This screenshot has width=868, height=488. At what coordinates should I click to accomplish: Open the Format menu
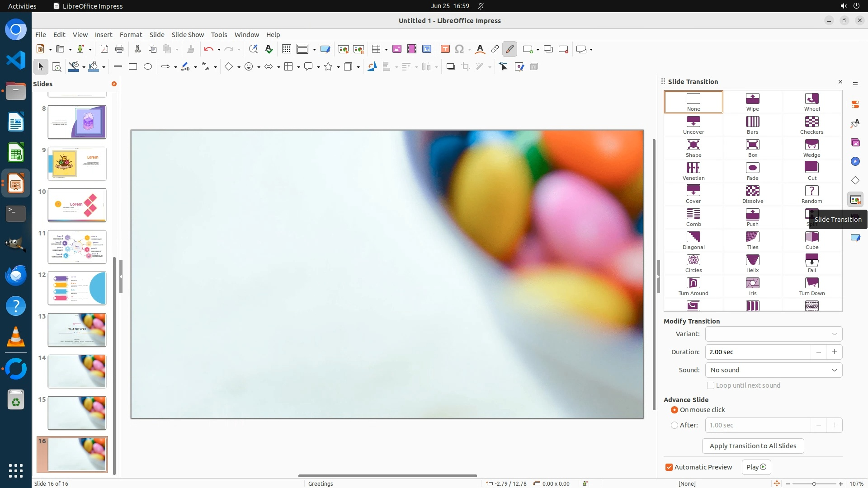coord(131,34)
